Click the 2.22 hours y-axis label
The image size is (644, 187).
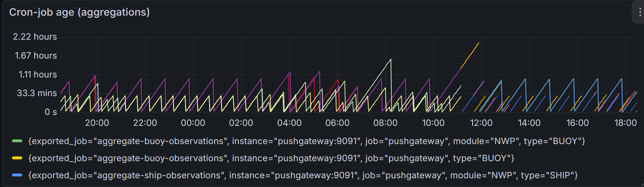[35, 37]
